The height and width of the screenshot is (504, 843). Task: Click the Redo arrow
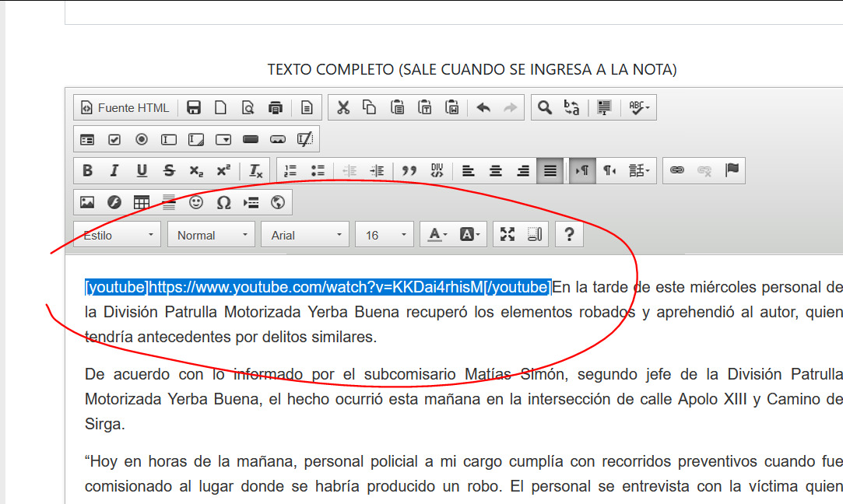click(x=510, y=107)
